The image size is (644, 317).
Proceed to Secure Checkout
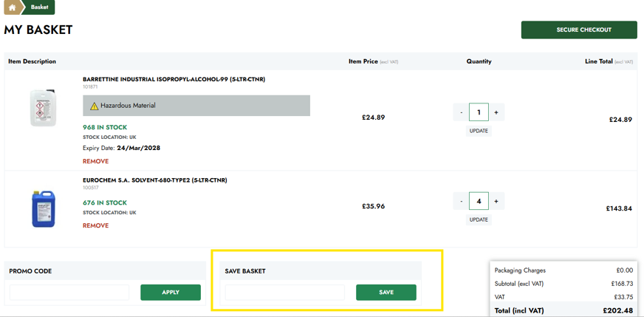point(579,30)
